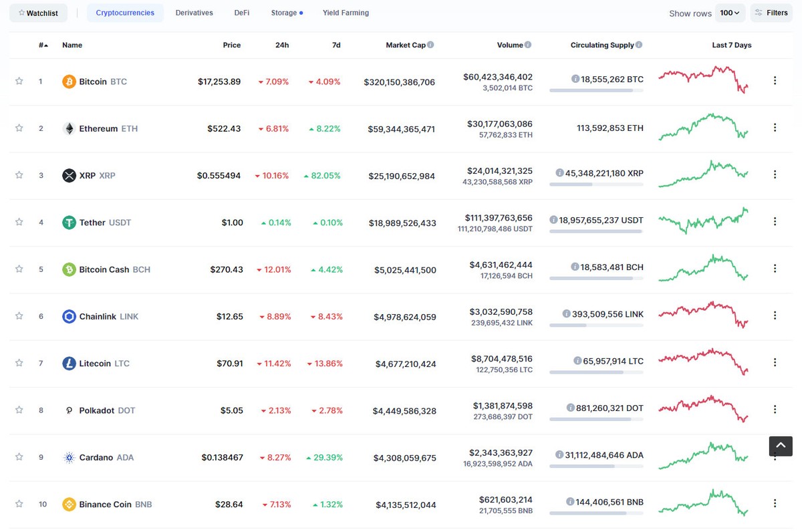This screenshot has height=532, width=802.
Task: Toggle the watchlist star for XRP
Action: pyautogui.click(x=19, y=175)
